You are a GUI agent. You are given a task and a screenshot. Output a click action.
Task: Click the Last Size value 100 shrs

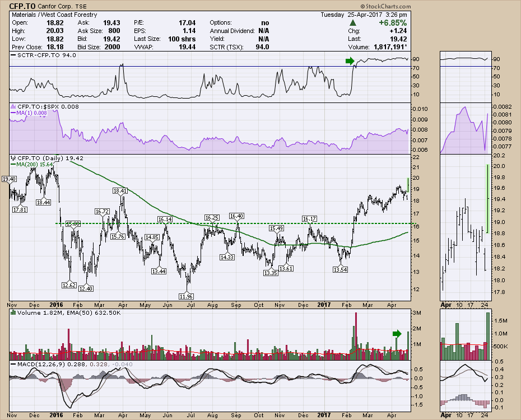[182, 39]
